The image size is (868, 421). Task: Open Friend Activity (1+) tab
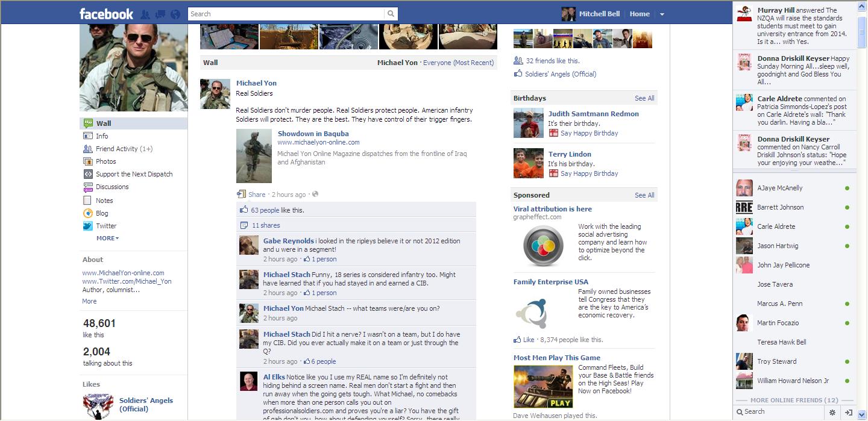point(124,149)
